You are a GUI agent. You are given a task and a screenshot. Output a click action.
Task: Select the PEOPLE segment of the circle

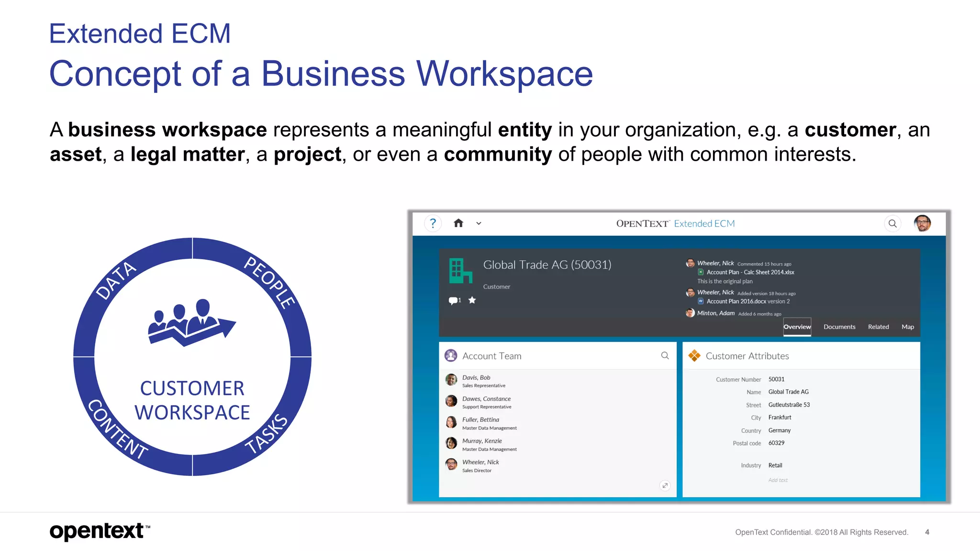269,282
